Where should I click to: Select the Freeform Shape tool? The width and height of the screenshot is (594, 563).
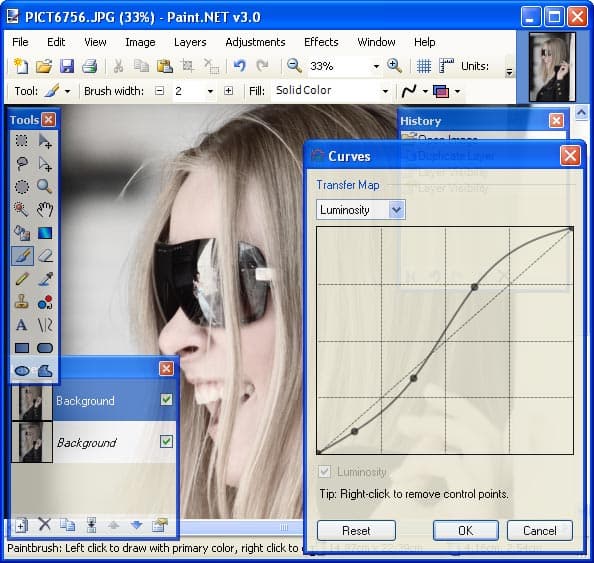coord(45,371)
